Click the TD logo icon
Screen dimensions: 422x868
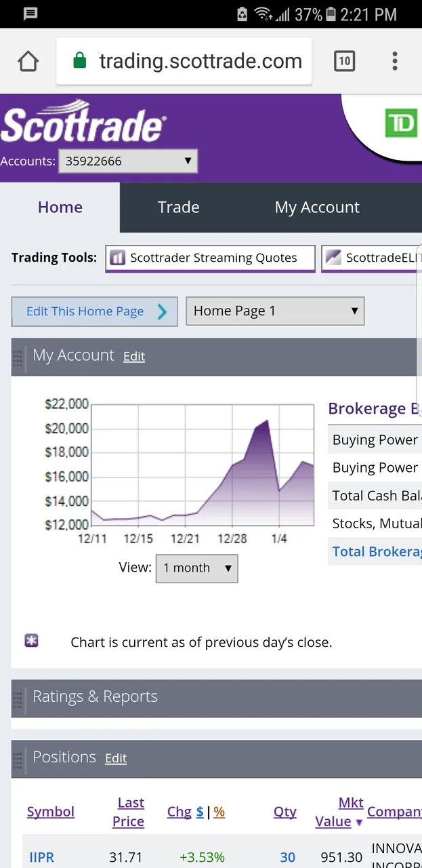pyautogui.click(x=401, y=124)
